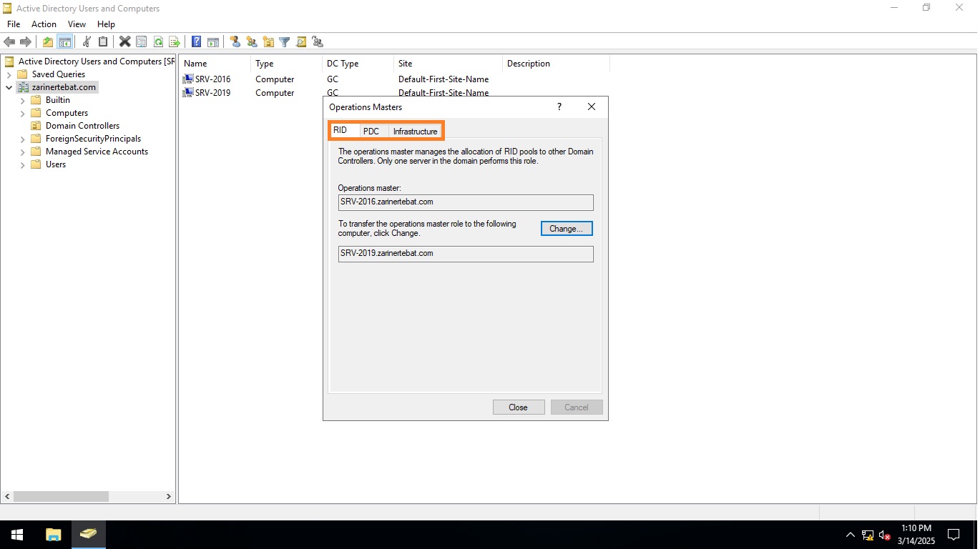980x549 pixels.
Task: Click the Forward arrow in the toolbar
Action: tap(26, 42)
